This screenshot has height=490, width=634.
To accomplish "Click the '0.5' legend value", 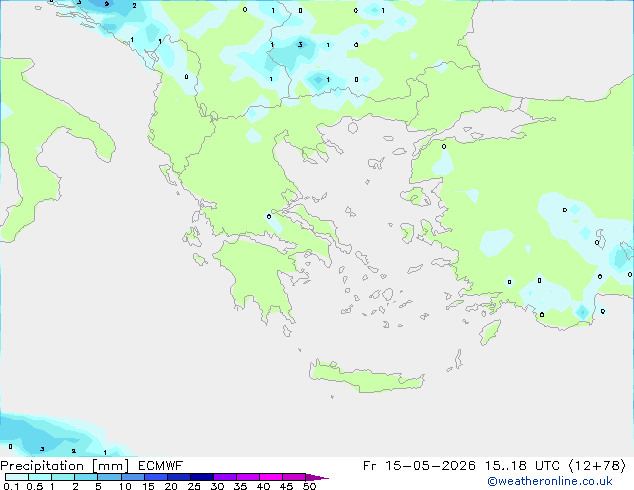I will [x=35, y=486].
